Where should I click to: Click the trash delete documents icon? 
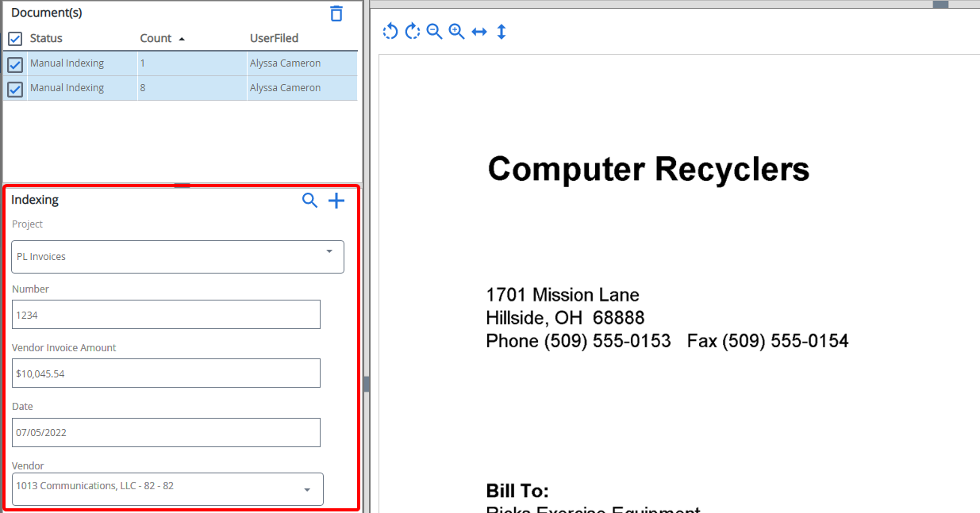click(x=336, y=13)
